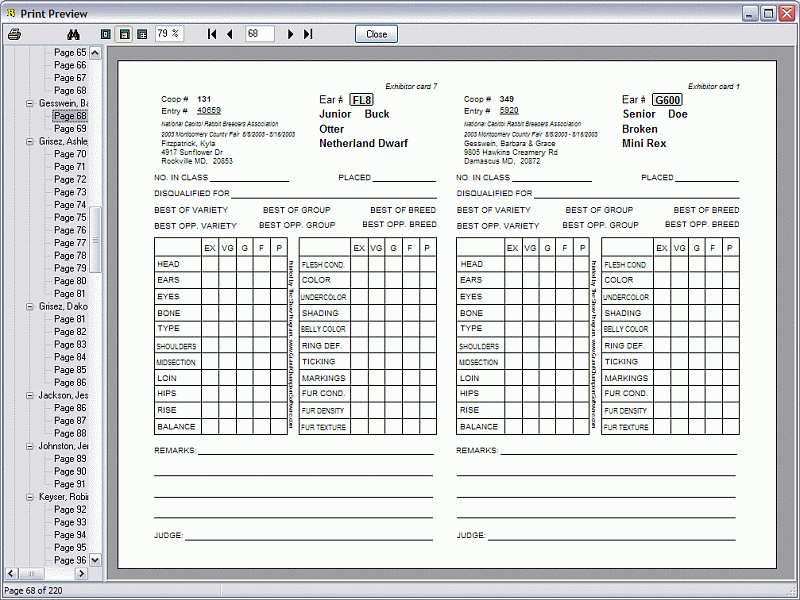
Task: Select Page 87 under Jackson
Action: 70,420
